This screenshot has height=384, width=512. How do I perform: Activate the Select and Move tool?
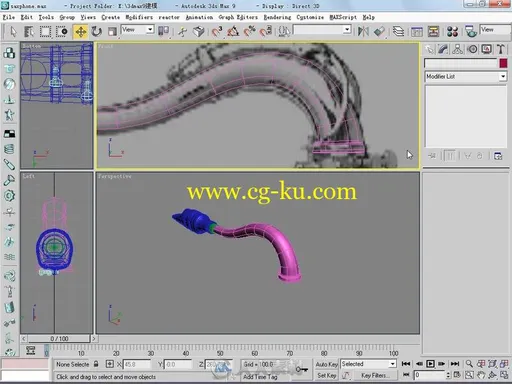point(80,32)
